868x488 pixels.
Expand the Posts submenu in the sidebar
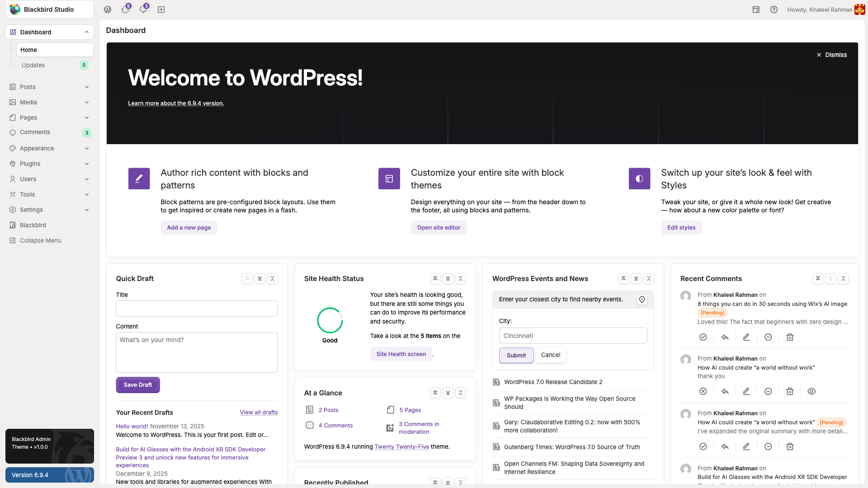click(x=87, y=87)
